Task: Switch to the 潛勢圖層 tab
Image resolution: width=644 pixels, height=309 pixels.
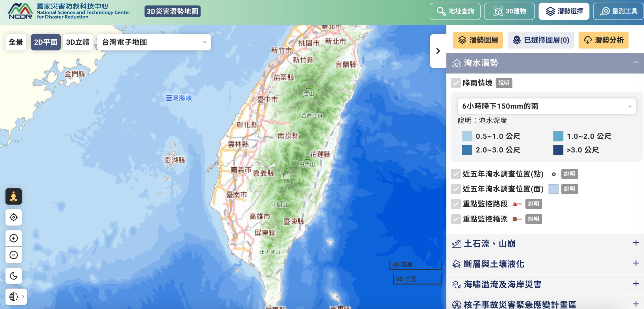Action: click(x=478, y=40)
